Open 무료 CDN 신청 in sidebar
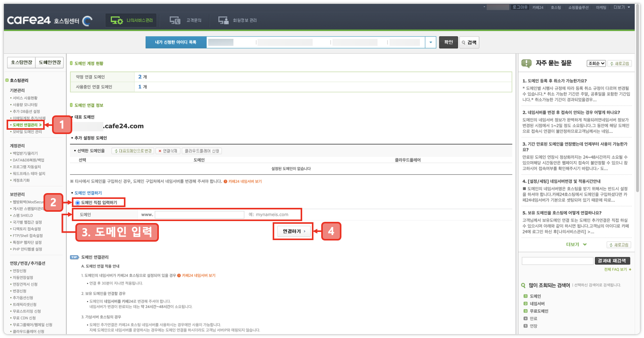This screenshot has width=644, height=338. coord(24,318)
